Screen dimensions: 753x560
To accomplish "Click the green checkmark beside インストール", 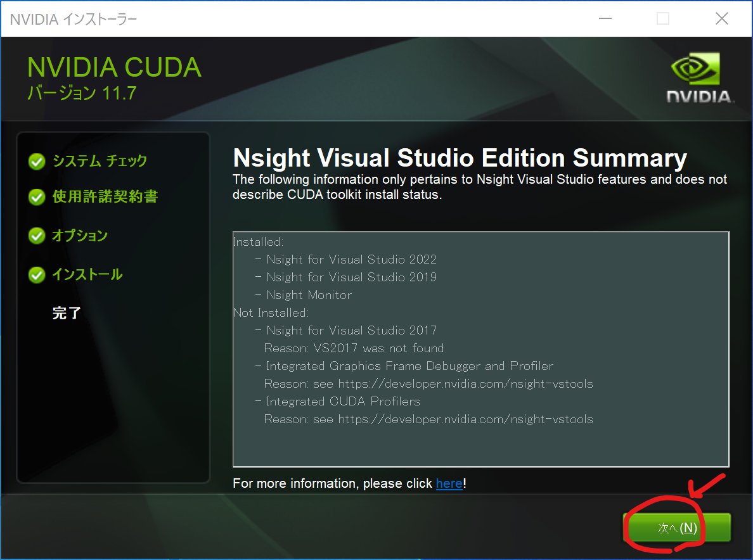I will (x=37, y=275).
